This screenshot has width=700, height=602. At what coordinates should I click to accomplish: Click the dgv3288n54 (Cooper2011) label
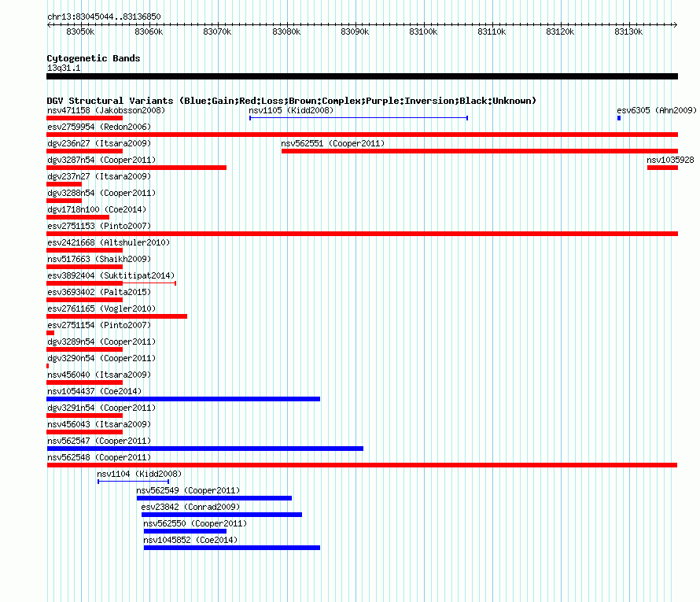pyautogui.click(x=101, y=193)
